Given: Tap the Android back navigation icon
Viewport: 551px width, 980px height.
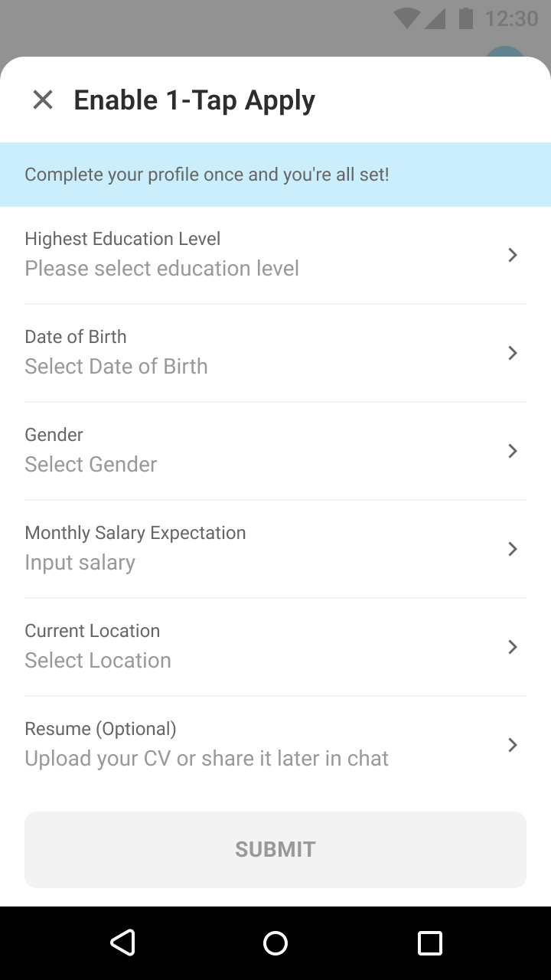Looking at the screenshot, I should (122, 942).
